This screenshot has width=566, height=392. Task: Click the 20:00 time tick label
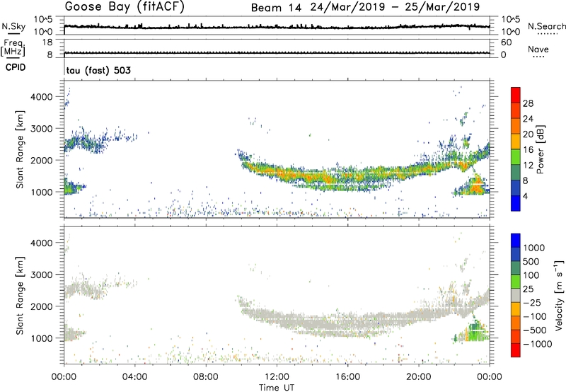[419, 377]
